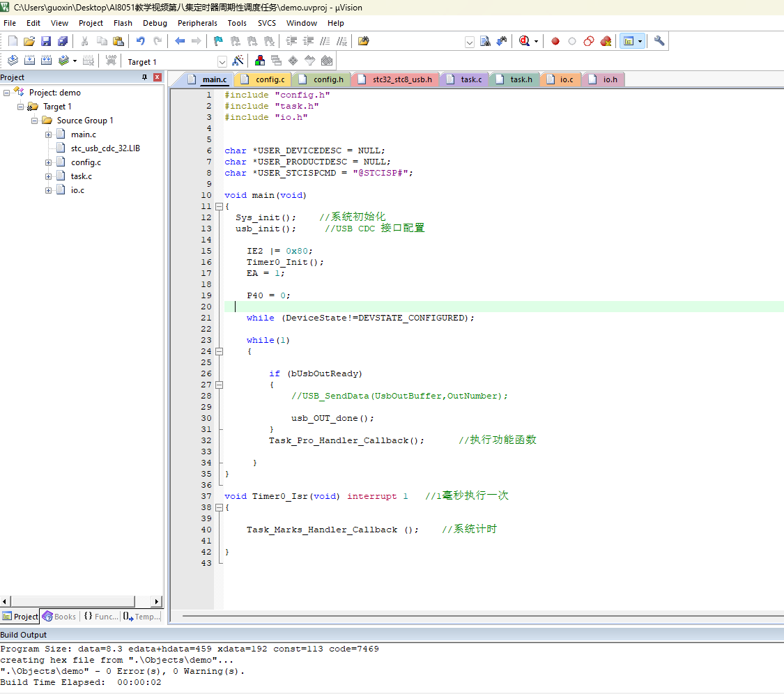Image resolution: width=784 pixels, height=694 pixels.
Task: Collapse the Timer0_Isr fold at line 38
Action: pyautogui.click(x=219, y=507)
